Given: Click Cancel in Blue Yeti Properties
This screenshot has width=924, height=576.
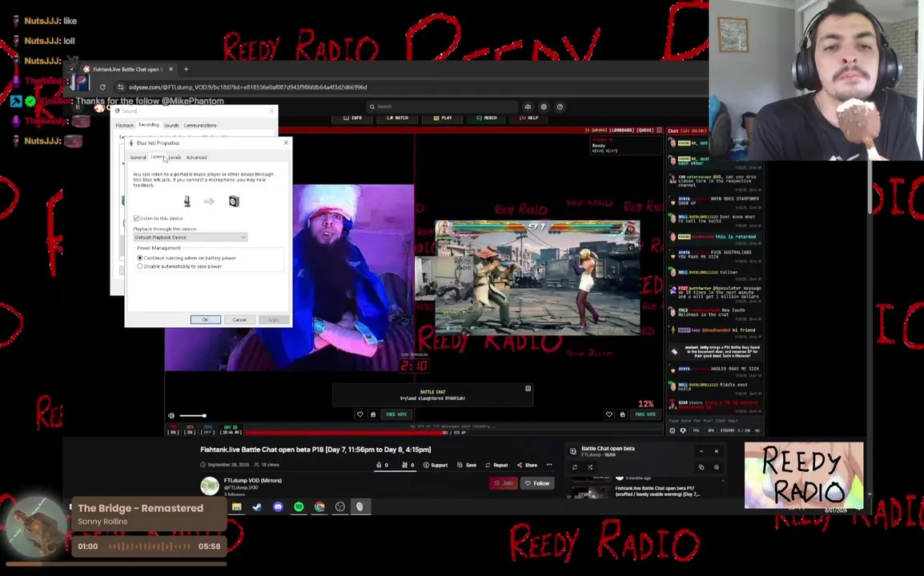Looking at the screenshot, I should [239, 320].
